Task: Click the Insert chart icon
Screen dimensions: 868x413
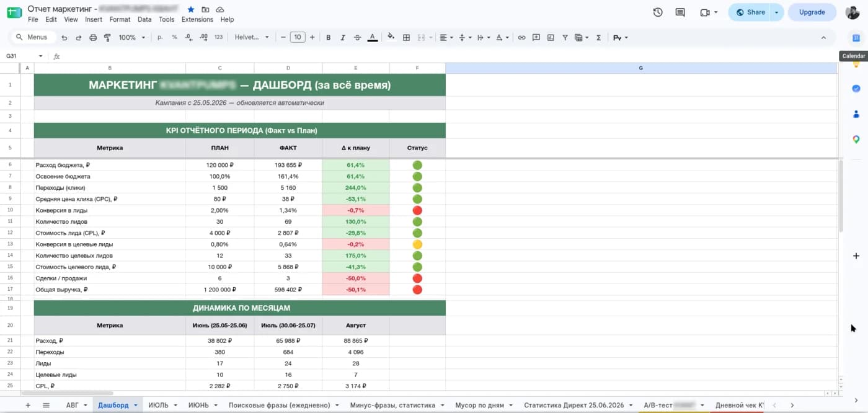Action: point(550,38)
